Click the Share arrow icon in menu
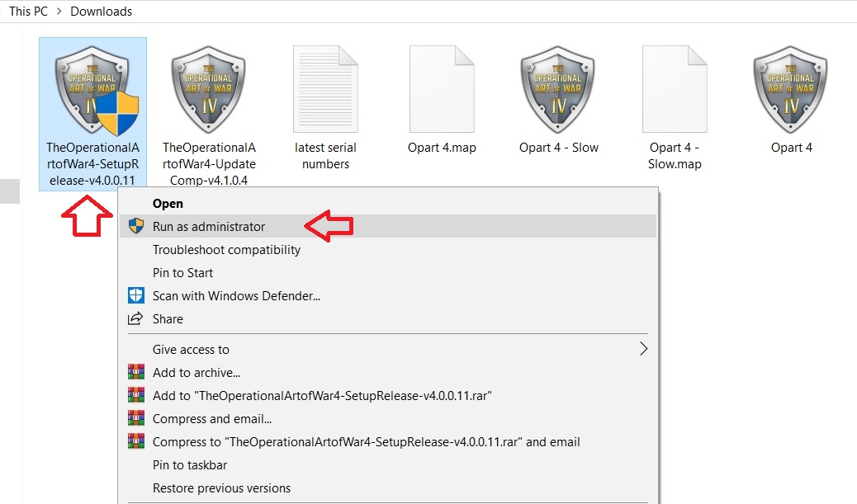 [x=135, y=318]
